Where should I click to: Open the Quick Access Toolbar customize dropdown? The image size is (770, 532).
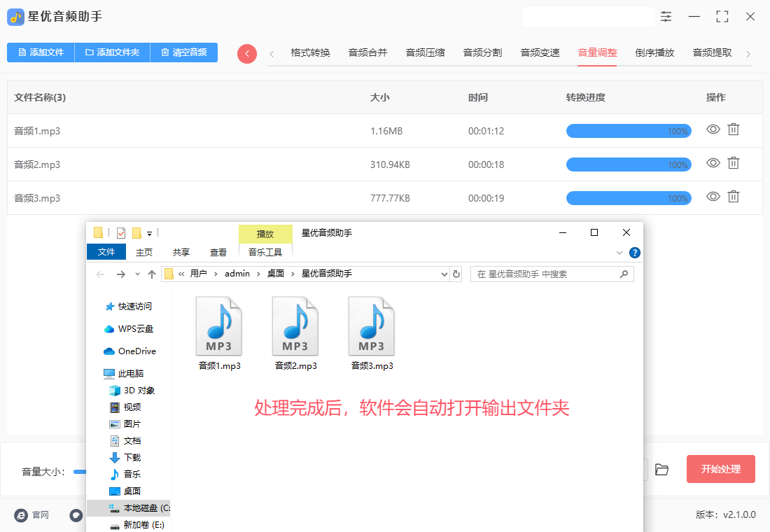149,233
